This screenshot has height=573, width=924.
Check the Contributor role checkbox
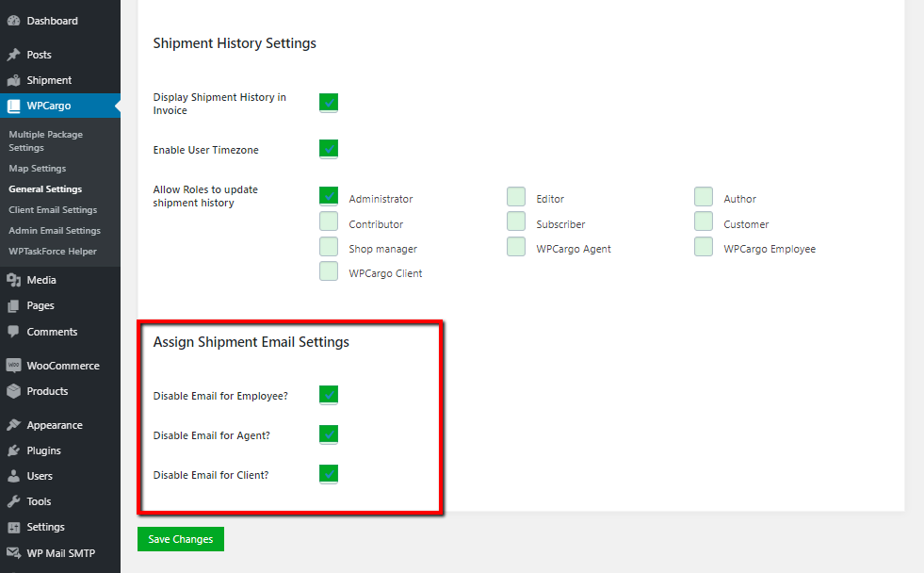coord(329,221)
